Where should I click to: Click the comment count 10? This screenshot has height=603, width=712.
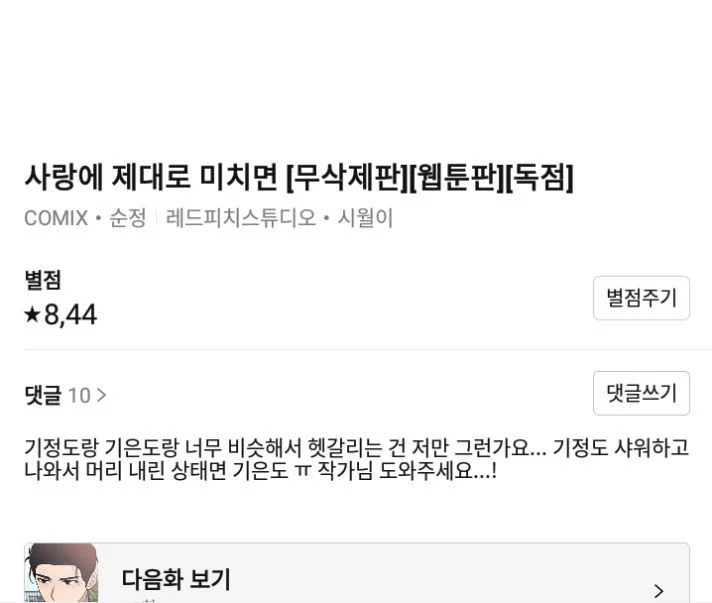[x=79, y=395]
